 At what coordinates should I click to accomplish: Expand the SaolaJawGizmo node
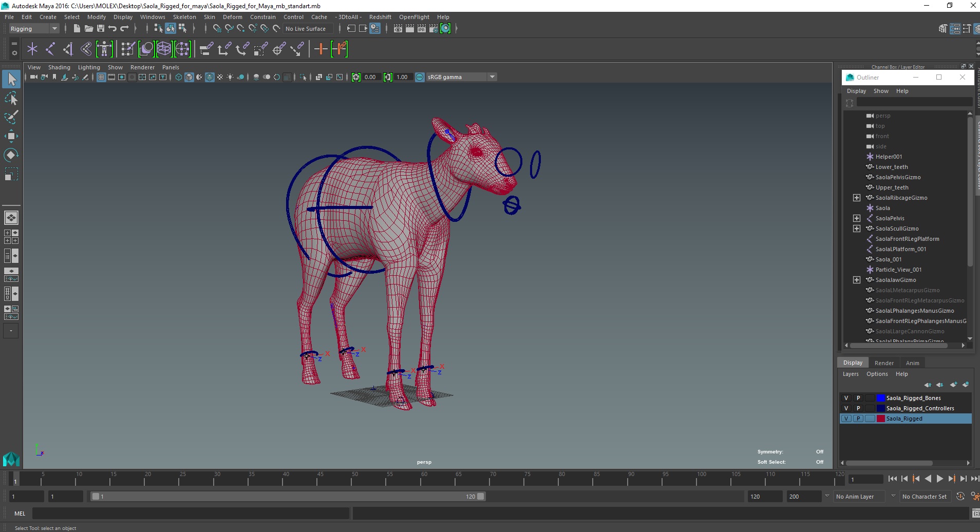856,280
